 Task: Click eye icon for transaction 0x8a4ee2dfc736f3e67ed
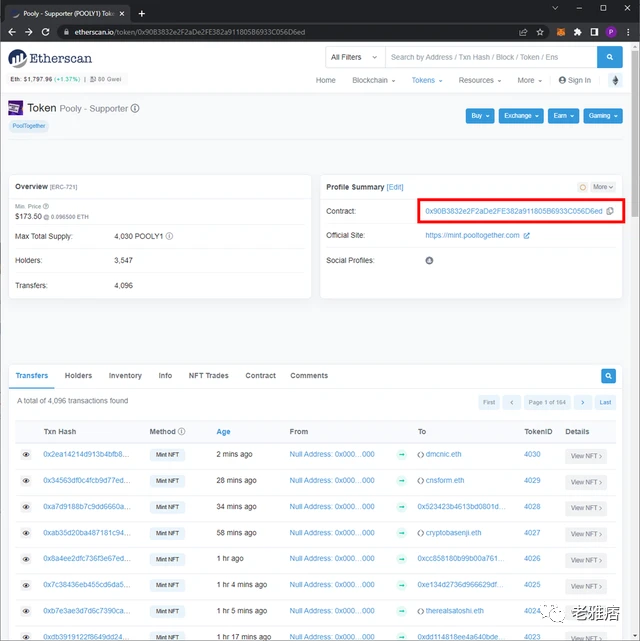[26, 559]
